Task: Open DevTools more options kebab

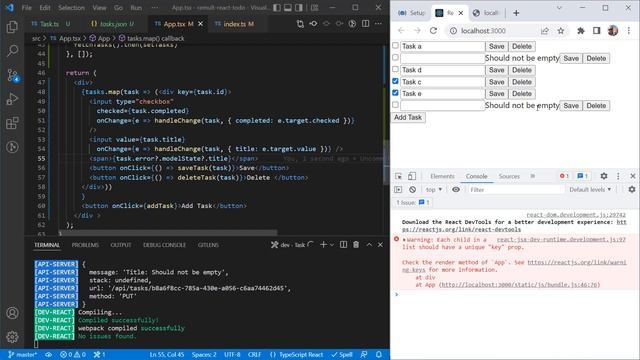Action: (618, 176)
